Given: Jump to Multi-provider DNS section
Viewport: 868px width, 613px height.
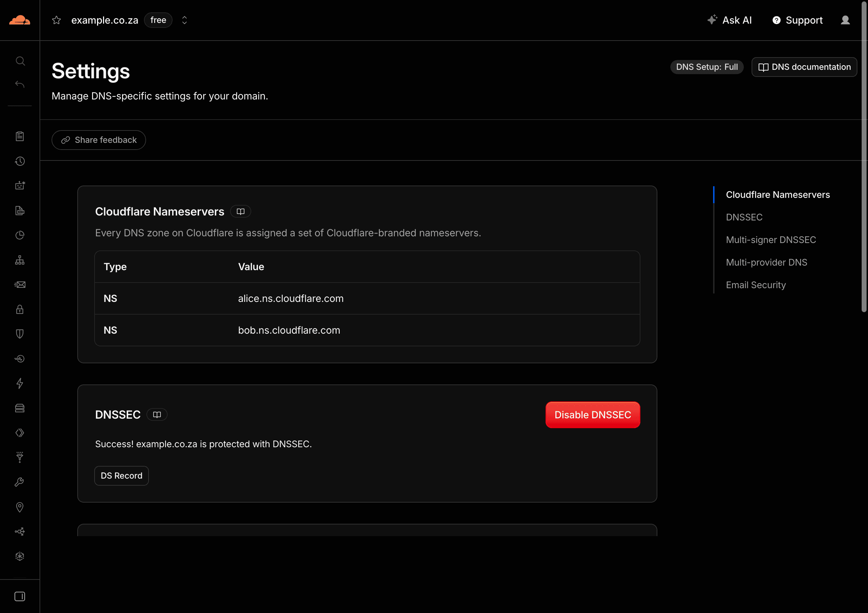Looking at the screenshot, I should pyautogui.click(x=766, y=262).
